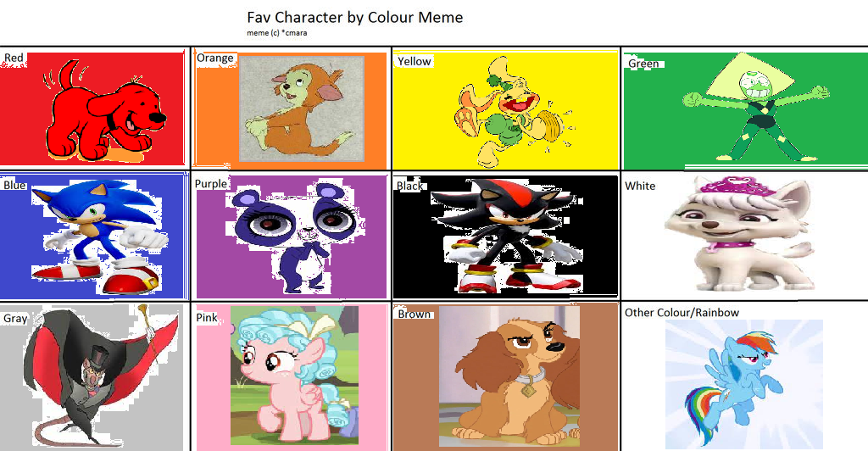
Task: Select the pink pony with curly blue mane
Action: (x=294, y=376)
